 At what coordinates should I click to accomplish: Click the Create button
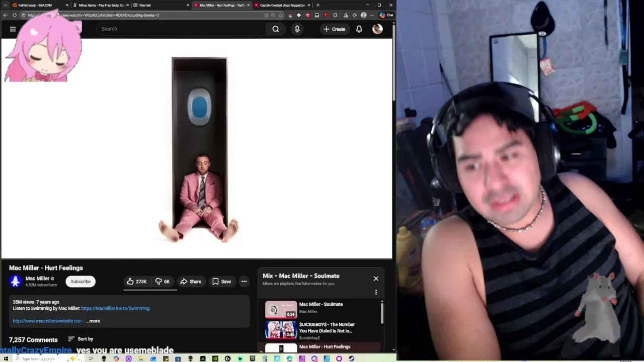pos(334,29)
